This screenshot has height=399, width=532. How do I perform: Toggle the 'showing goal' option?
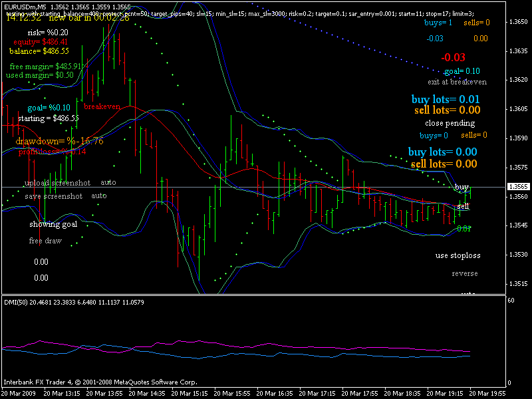point(53,224)
